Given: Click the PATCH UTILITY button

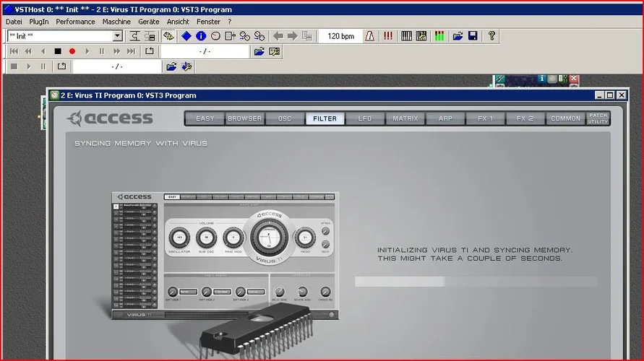Looking at the screenshot, I should (598, 118).
